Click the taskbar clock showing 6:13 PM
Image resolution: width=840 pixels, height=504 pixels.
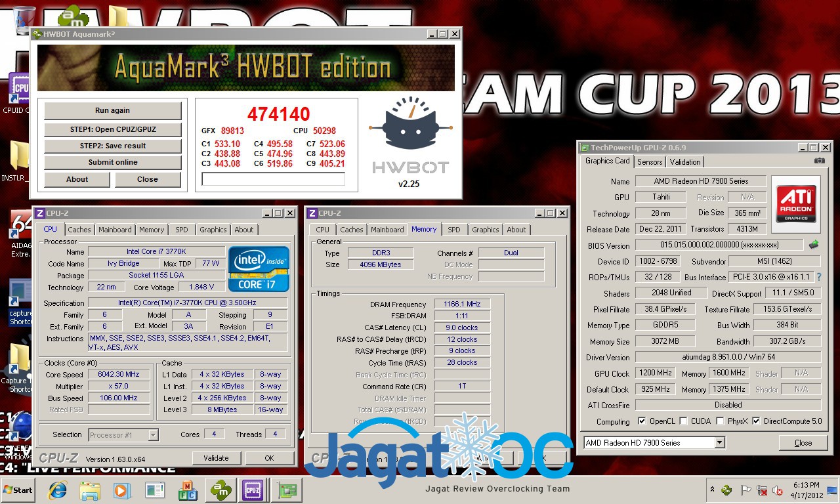[x=805, y=490]
